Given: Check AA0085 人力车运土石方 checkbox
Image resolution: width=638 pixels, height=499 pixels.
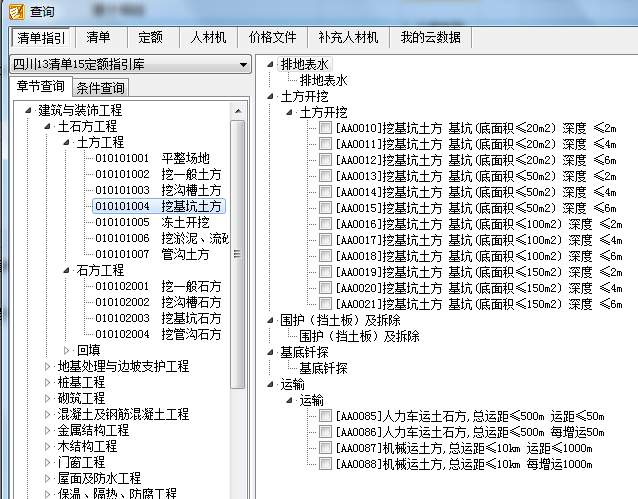Looking at the screenshot, I should pos(325,416).
